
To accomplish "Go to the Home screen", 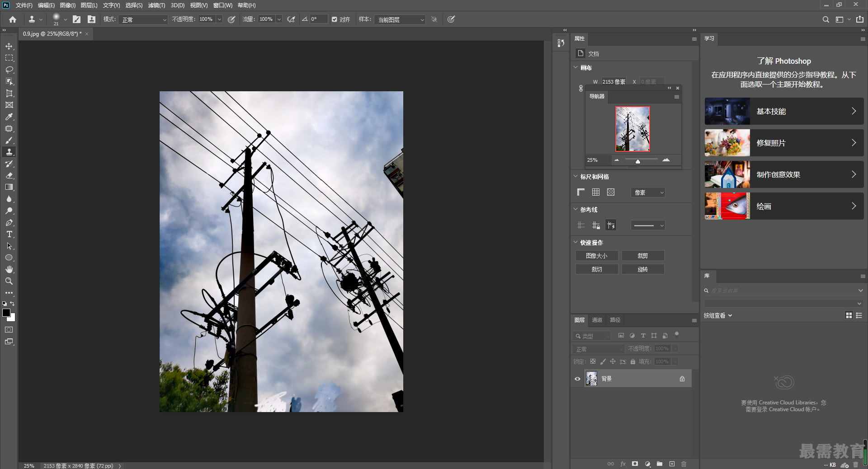I will [x=13, y=19].
